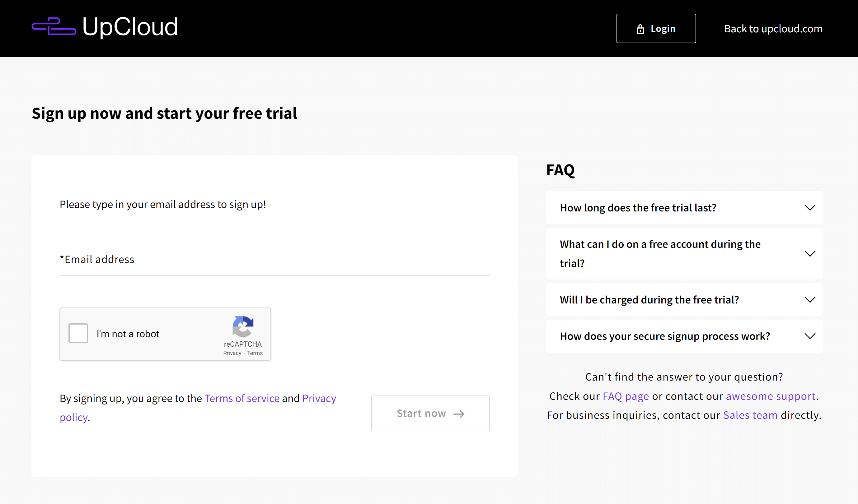Expand "How long does the free trial last?"
The width and height of the screenshot is (858, 504).
coord(684,207)
